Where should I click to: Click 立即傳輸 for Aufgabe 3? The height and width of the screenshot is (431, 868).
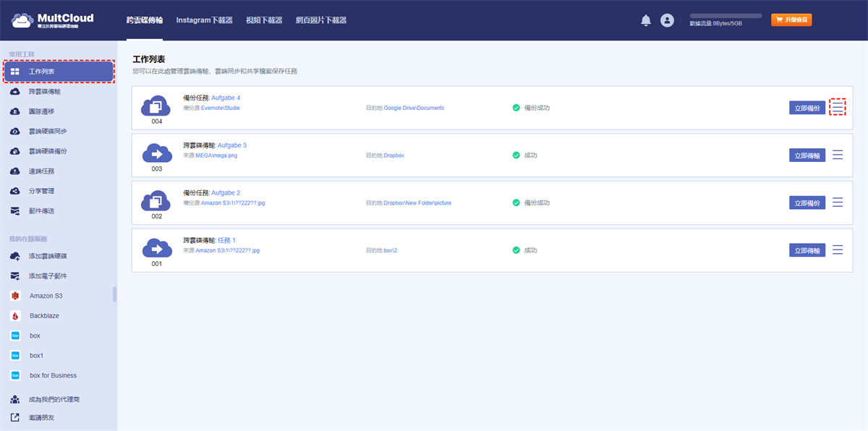pyautogui.click(x=807, y=155)
